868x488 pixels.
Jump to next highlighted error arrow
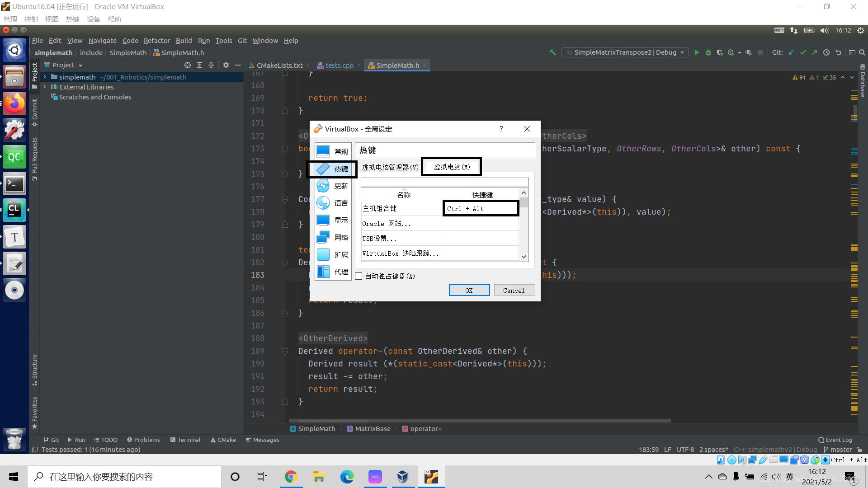click(x=852, y=77)
